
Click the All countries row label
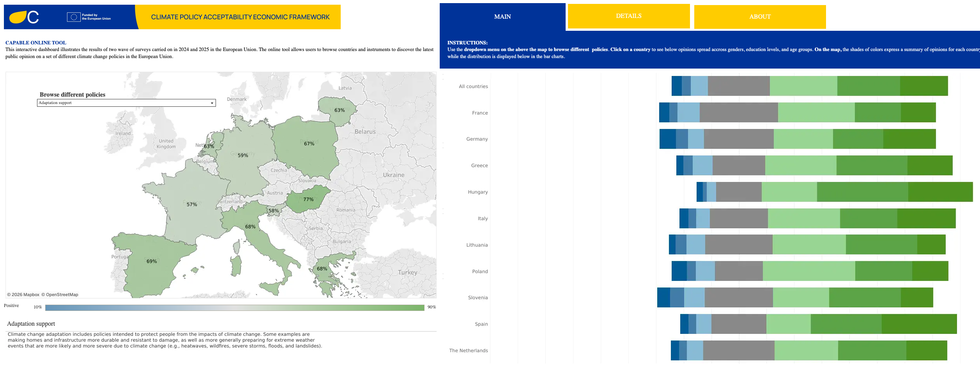473,86
